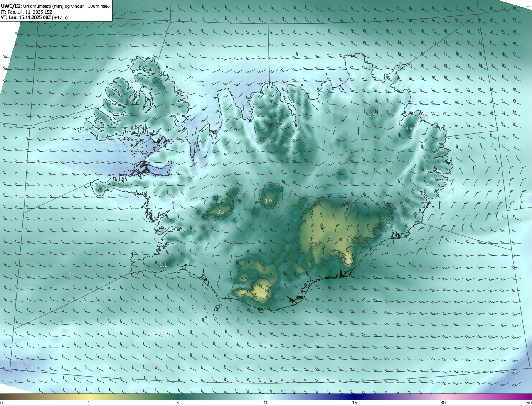The image size is (532, 406).
Task: Click the 9.8 value over the sea
Action: point(110,329)
